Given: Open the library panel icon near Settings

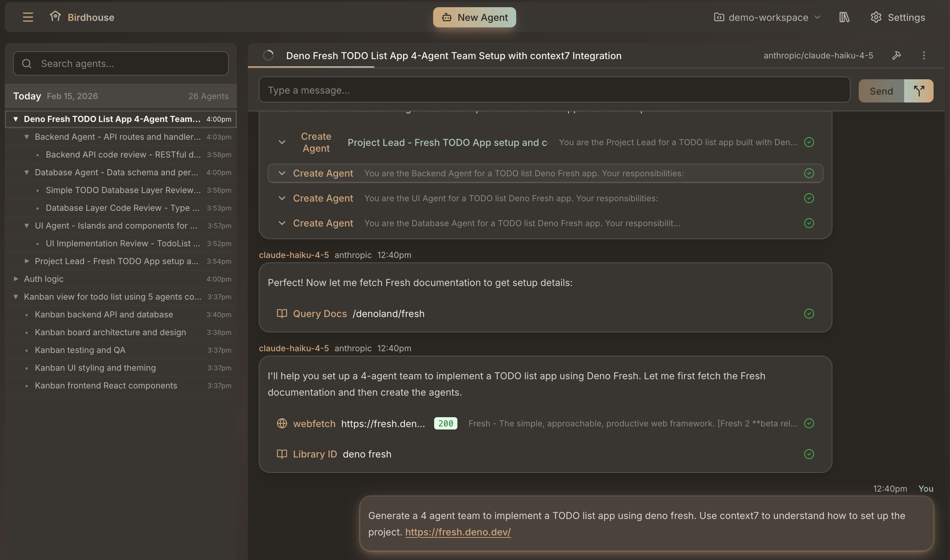Looking at the screenshot, I should coord(844,17).
